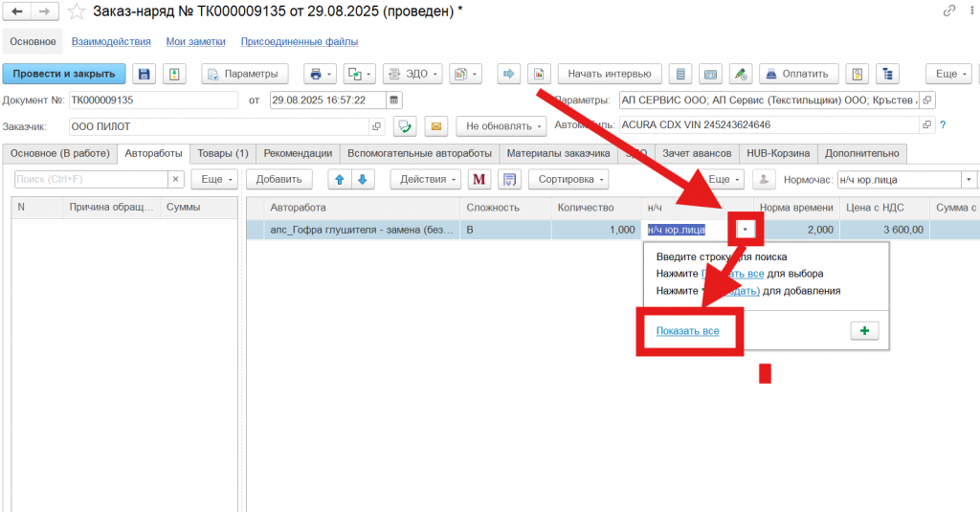
Task: Move row down with blue down arrow
Action: coord(362,179)
